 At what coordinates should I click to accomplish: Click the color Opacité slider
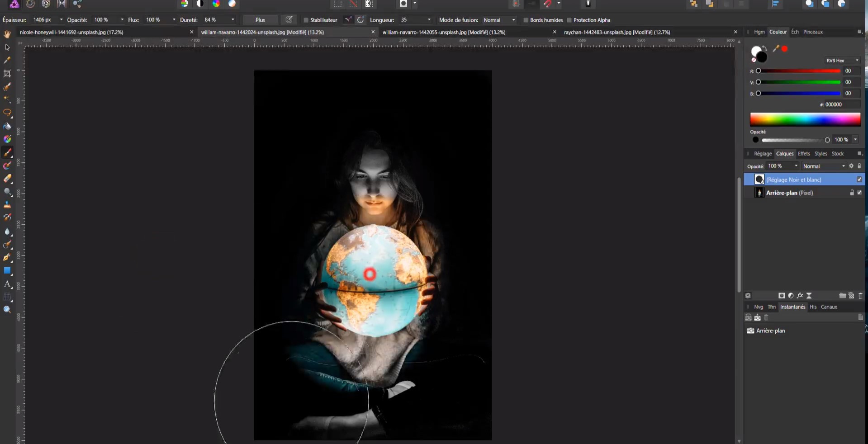[x=795, y=140]
